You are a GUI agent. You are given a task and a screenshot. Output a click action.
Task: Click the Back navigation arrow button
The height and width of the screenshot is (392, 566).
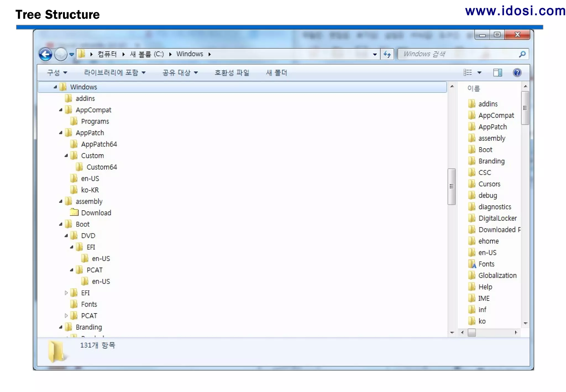click(x=45, y=54)
